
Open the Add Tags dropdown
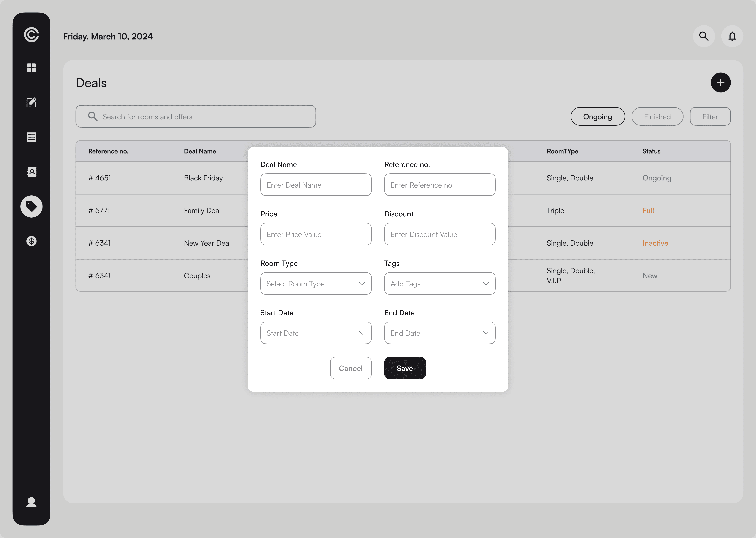[440, 284]
